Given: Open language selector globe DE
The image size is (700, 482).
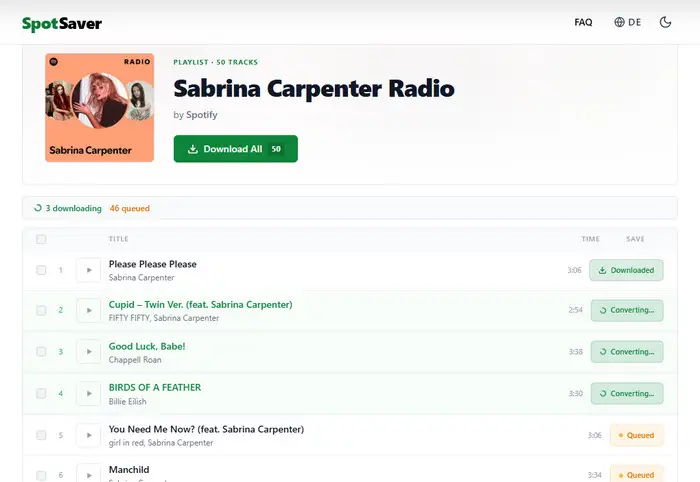Looking at the screenshot, I should pyautogui.click(x=627, y=22).
